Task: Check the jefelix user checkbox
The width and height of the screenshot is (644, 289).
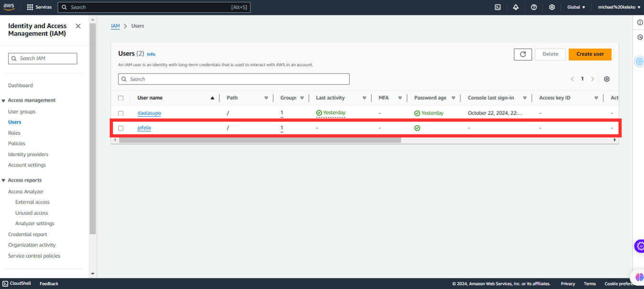Action: pyautogui.click(x=121, y=128)
